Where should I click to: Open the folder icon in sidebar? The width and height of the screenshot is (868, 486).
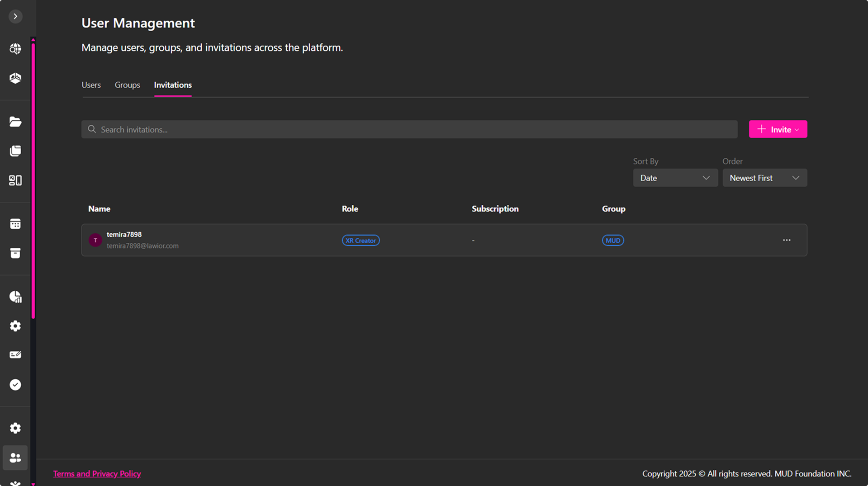(15, 122)
